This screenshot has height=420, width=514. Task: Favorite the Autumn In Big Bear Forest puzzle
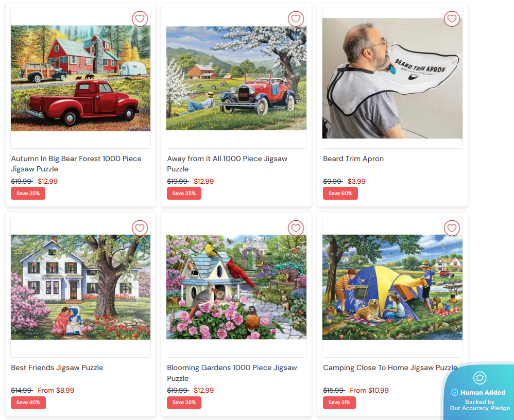tap(140, 19)
